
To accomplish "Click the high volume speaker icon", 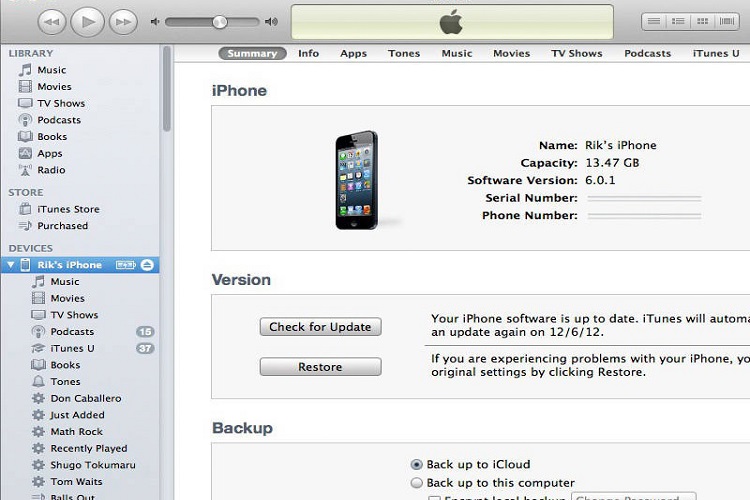I will coord(272,22).
